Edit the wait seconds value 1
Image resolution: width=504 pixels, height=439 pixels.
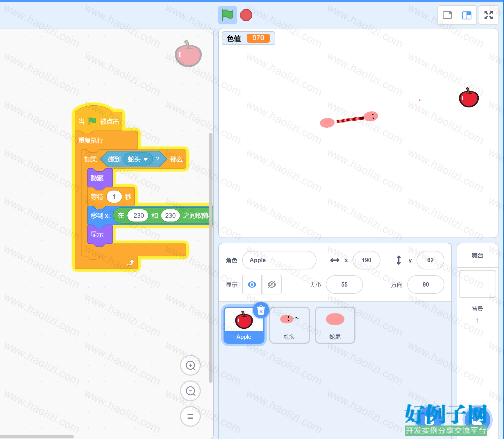click(x=114, y=197)
